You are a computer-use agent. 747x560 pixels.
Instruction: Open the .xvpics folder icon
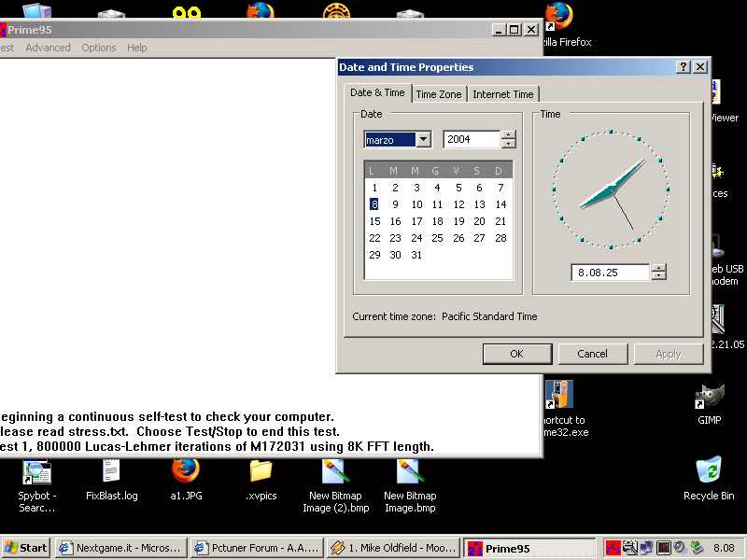pos(261,472)
